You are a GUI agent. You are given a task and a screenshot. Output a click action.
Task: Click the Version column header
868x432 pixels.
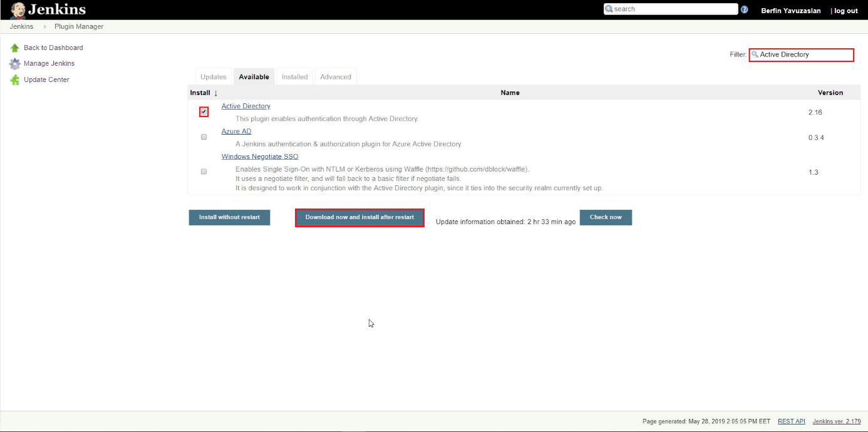830,93
